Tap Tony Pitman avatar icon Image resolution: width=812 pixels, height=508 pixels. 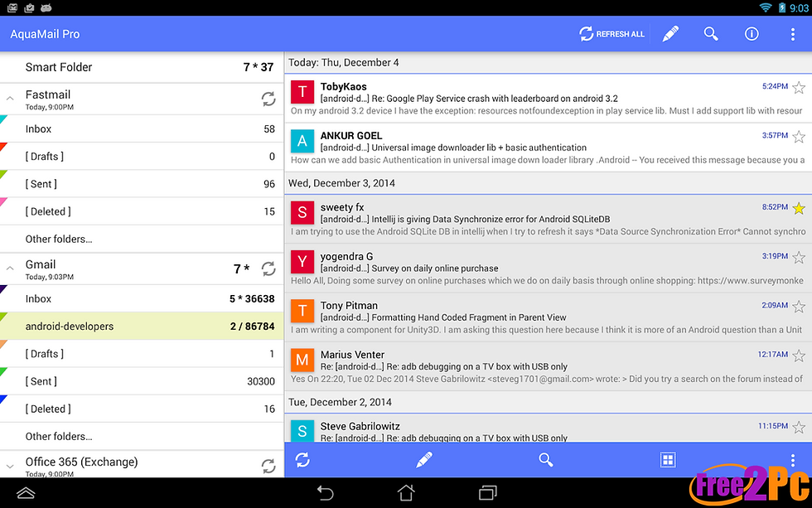coord(302,312)
